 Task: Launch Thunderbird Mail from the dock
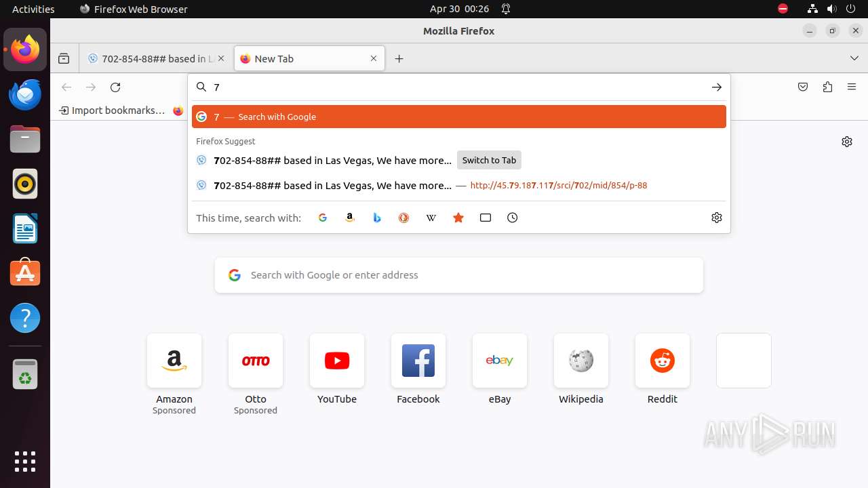click(x=25, y=94)
